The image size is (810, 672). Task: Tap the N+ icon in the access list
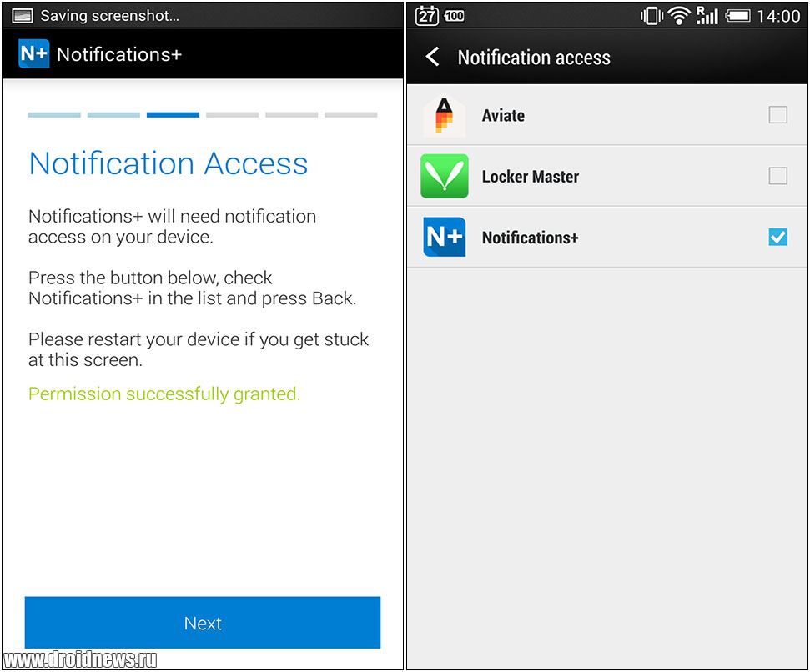[445, 237]
